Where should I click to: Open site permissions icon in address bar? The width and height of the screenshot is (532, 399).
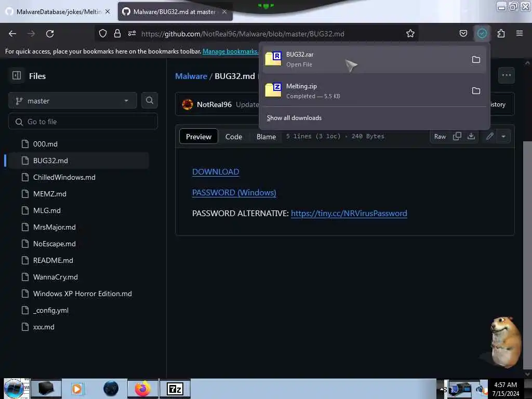tap(132, 33)
